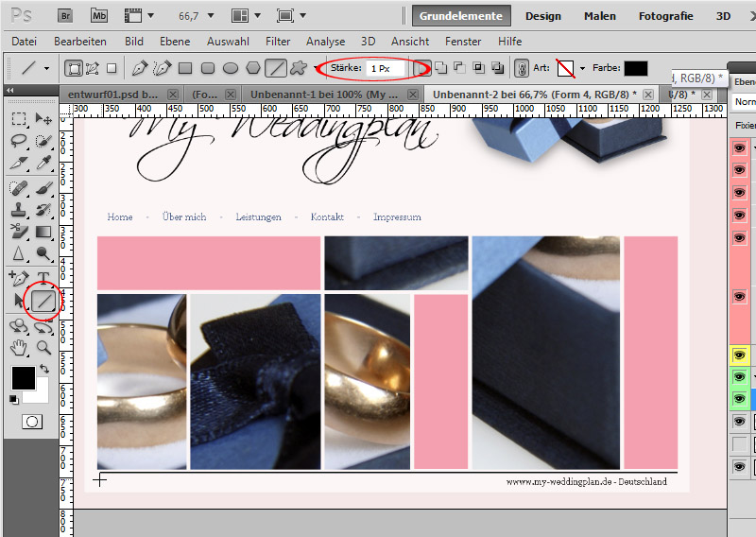Image resolution: width=756 pixels, height=537 pixels.
Task: Open the Filter menu
Action: pyautogui.click(x=278, y=42)
